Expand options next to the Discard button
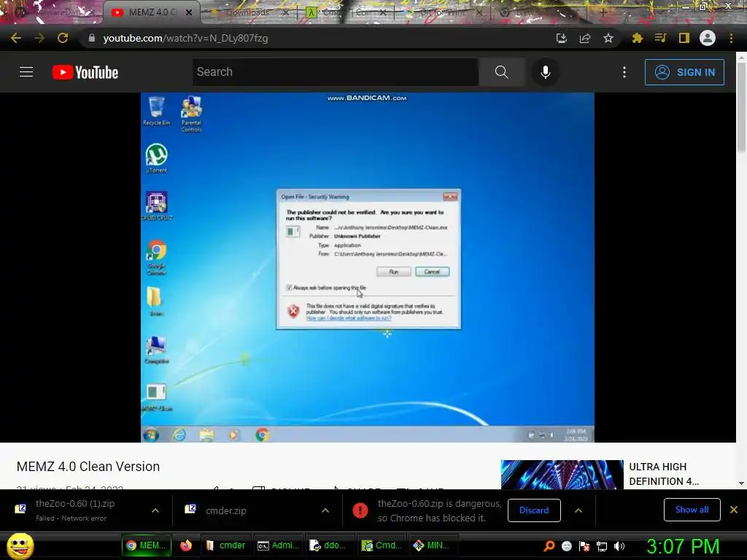This screenshot has height=560, width=747. tap(578, 510)
